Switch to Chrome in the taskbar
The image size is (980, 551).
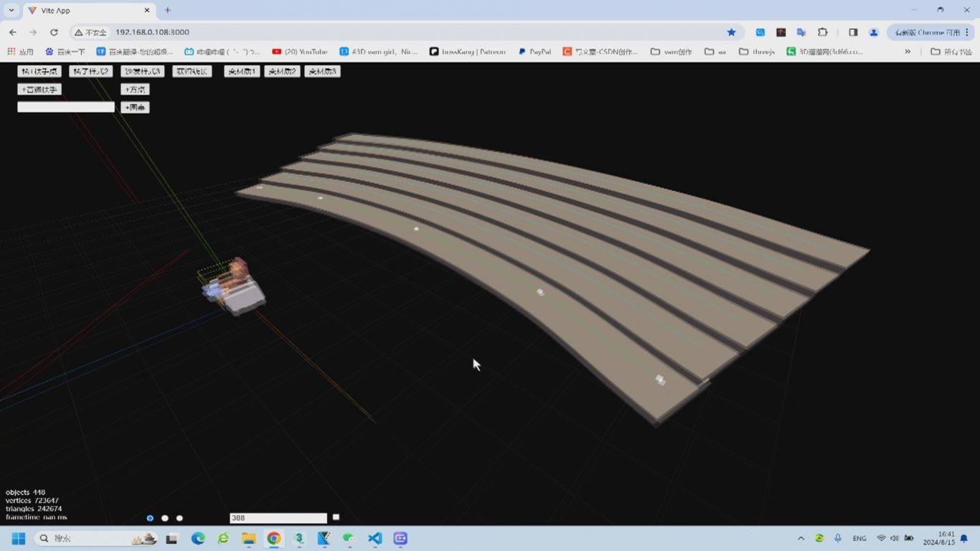(273, 538)
